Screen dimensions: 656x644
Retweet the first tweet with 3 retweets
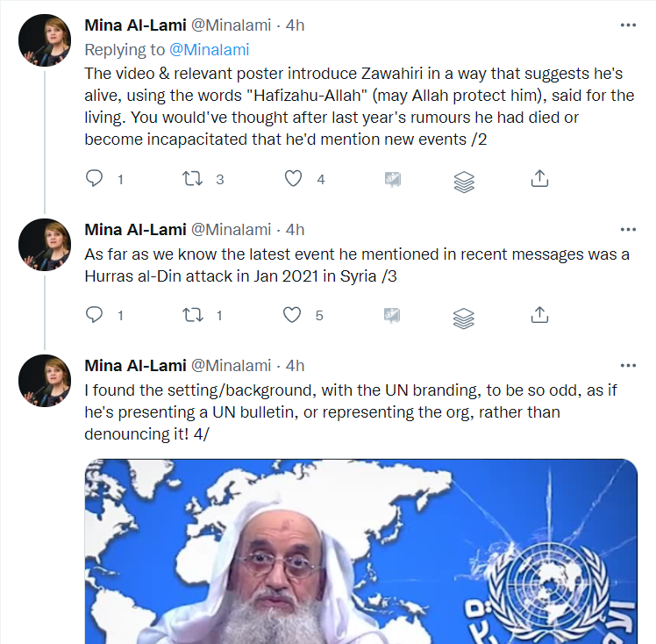(192, 179)
